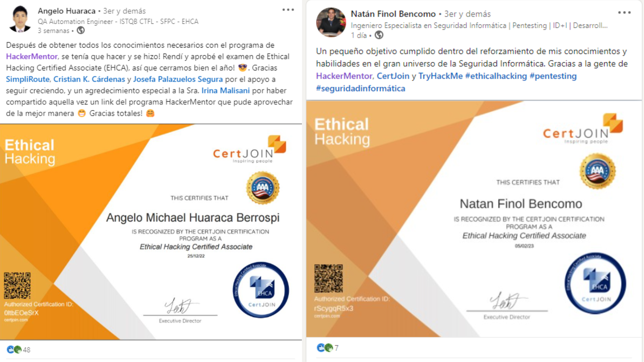Click the globe visibility icon beside '1 día'

(x=379, y=35)
